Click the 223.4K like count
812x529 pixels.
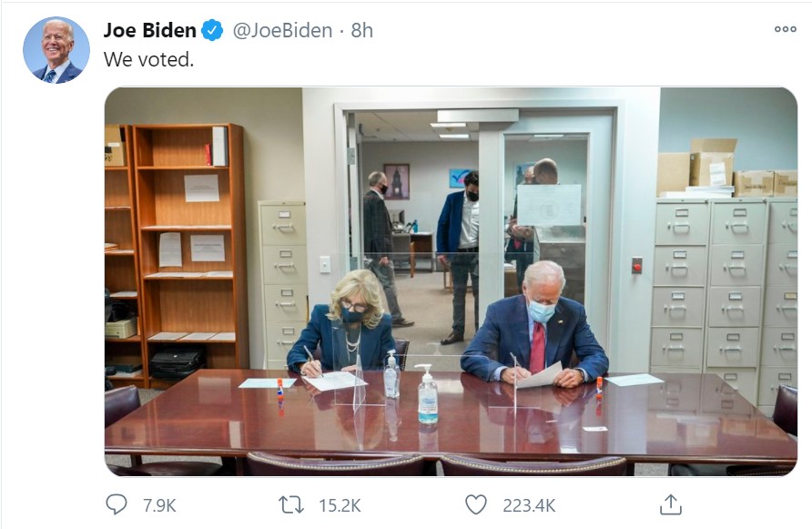(530, 504)
